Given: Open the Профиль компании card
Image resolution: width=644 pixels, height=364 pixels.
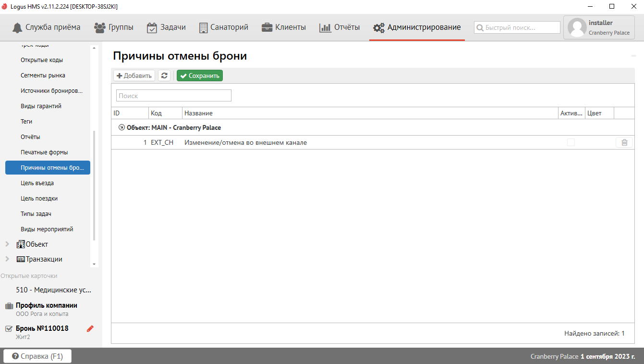Looking at the screenshot, I should pyautogui.click(x=47, y=309).
